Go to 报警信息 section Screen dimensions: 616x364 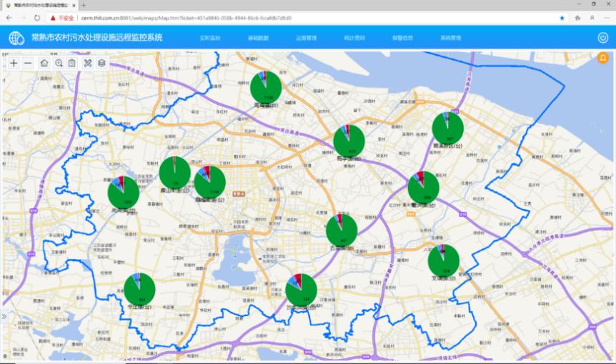click(402, 38)
